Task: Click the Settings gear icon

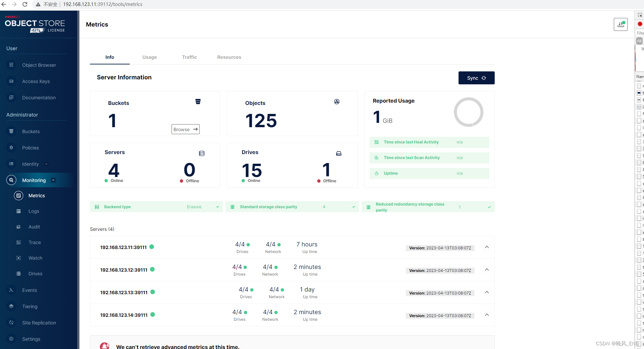Action: [x=11, y=339]
